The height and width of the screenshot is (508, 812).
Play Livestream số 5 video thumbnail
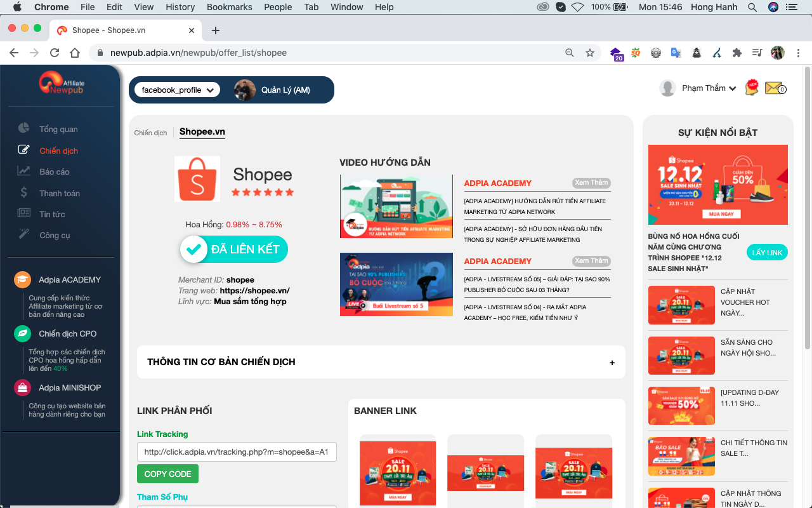(x=396, y=284)
